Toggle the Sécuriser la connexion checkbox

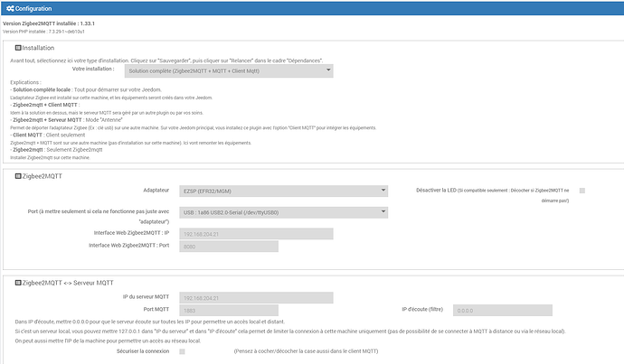click(183, 351)
